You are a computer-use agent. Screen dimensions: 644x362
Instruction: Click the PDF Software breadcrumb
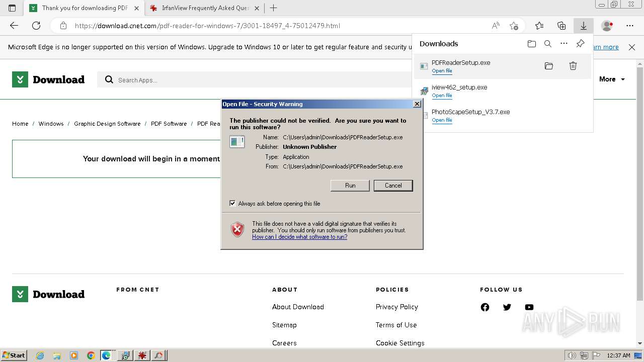coord(169,124)
